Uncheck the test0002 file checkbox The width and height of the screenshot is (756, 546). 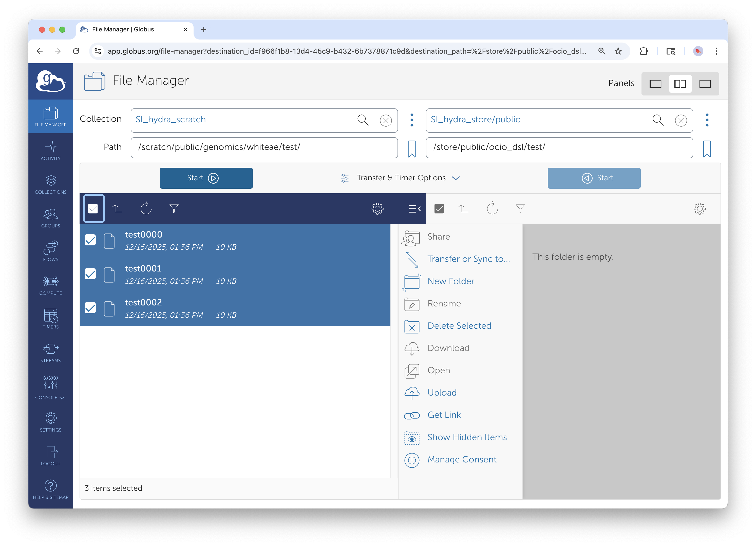tap(90, 308)
